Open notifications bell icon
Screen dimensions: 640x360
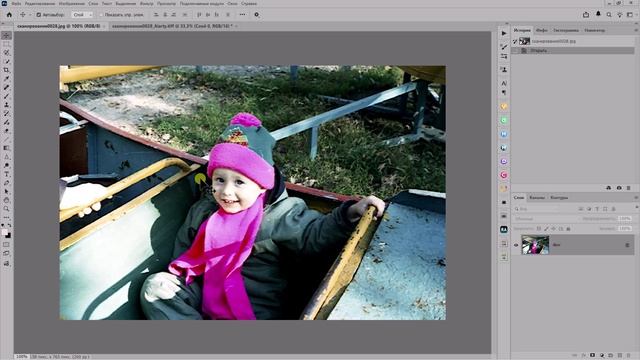pyautogui.click(x=598, y=14)
